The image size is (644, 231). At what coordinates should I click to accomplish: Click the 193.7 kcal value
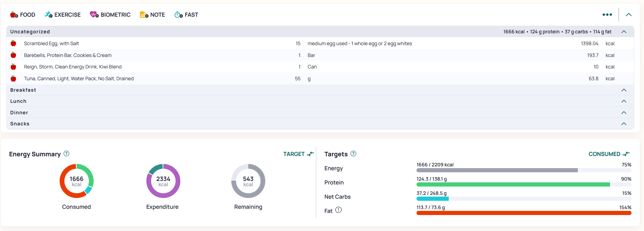[593, 55]
